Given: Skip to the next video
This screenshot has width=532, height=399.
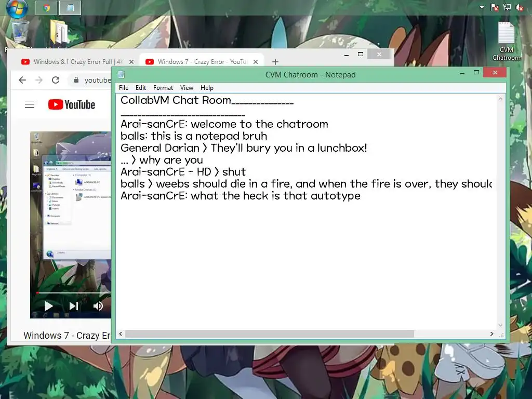Looking at the screenshot, I should (74, 306).
